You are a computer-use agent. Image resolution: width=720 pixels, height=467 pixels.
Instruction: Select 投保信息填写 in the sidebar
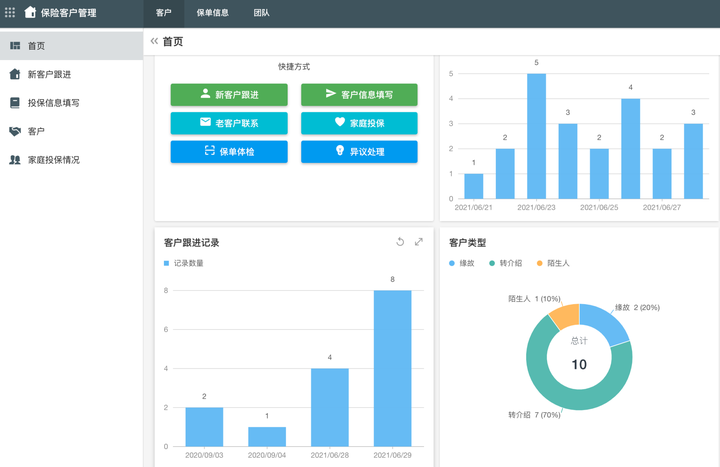click(x=71, y=102)
